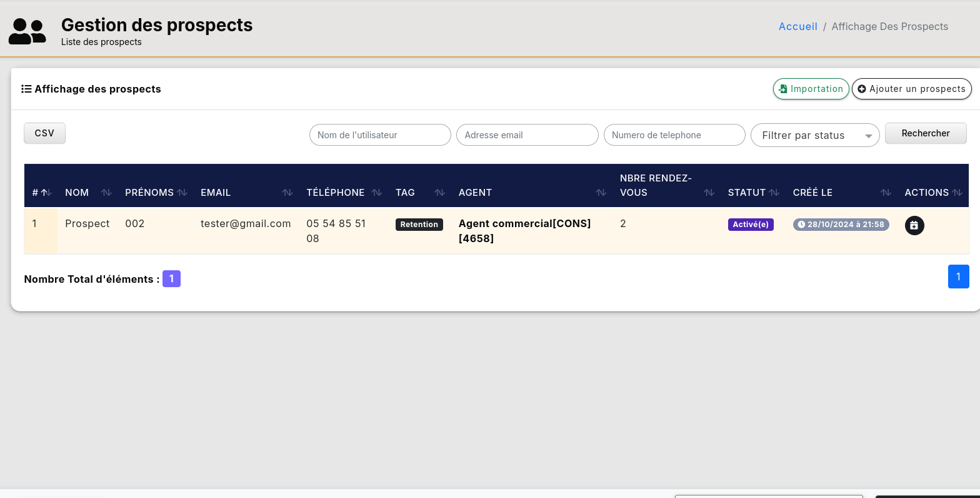Go to page 1 in pagination

pyautogui.click(x=958, y=277)
